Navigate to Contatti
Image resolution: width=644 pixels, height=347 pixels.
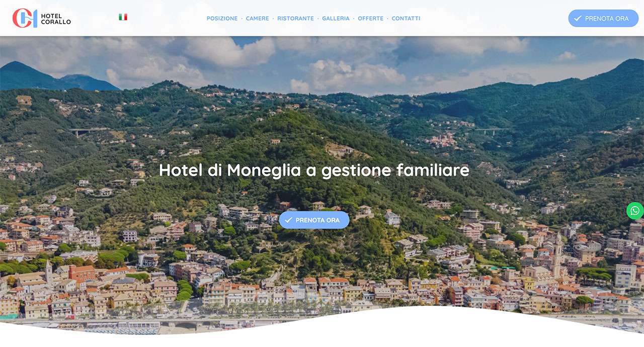pos(406,18)
